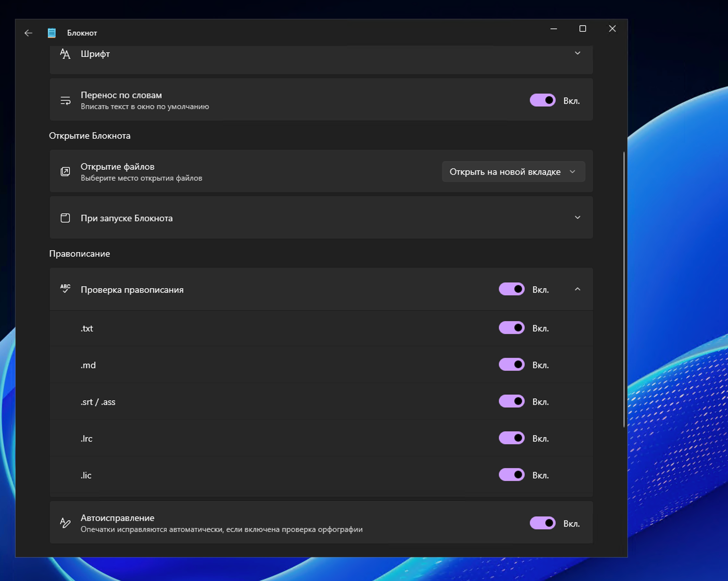Viewport: 728px width, 581px height.
Task: Switch off the Автоисправление toggle
Action: [x=543, y=523]
